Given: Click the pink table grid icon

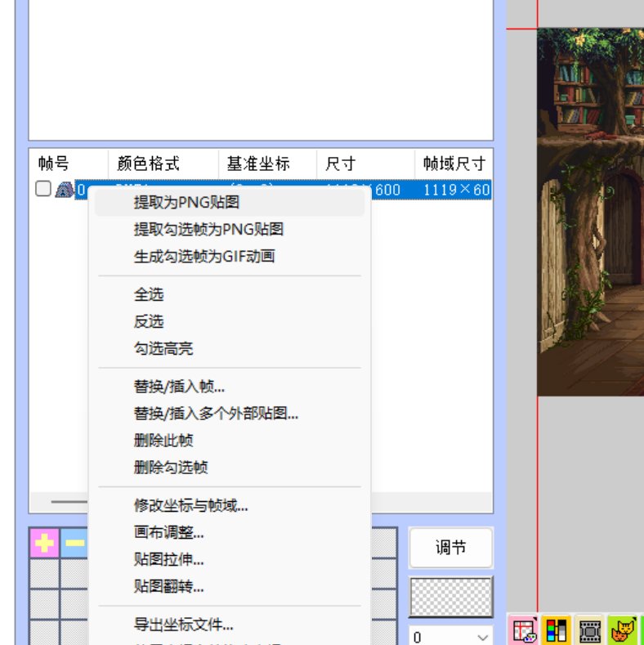Looking at the screenshot, I should pos(522,630).
